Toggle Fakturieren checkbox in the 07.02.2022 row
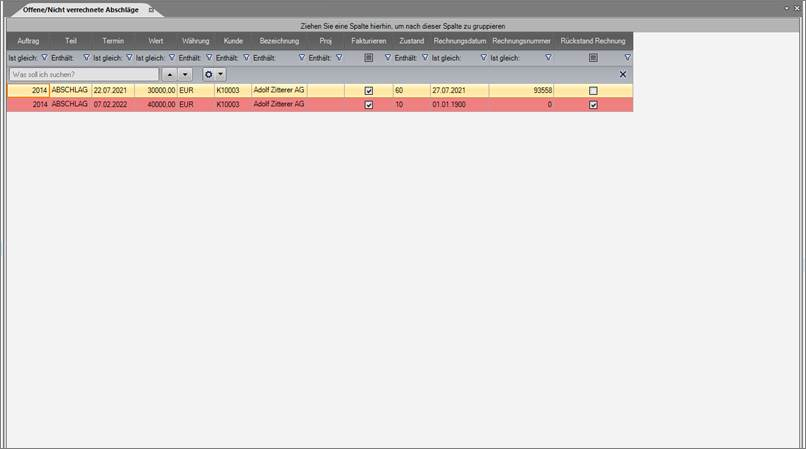The width and height of the screenshot is (806, 449). tap(368, 104)
